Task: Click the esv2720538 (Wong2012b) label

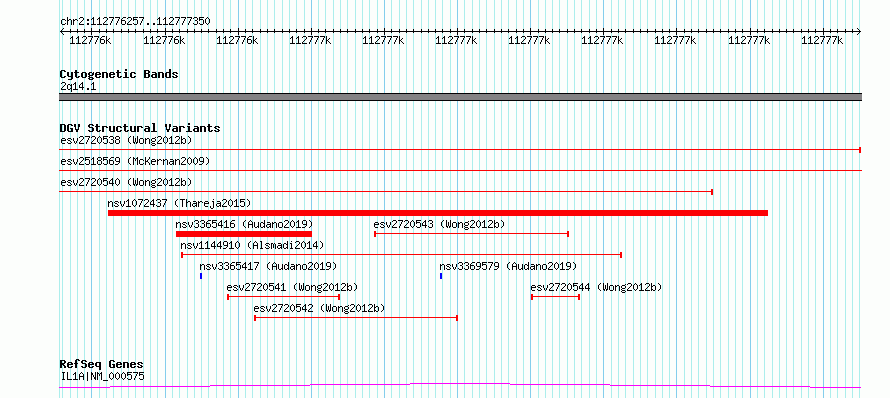Action: pos(126,140)
